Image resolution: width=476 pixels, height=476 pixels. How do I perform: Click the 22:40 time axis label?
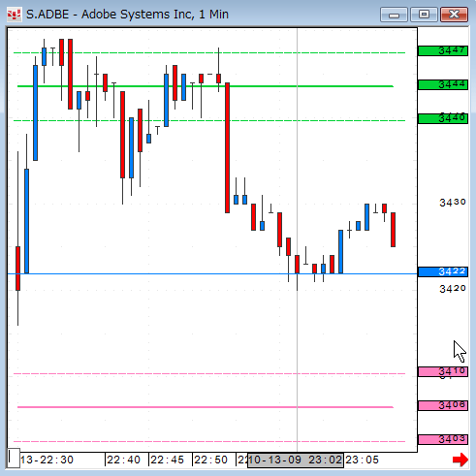(123, 460)
